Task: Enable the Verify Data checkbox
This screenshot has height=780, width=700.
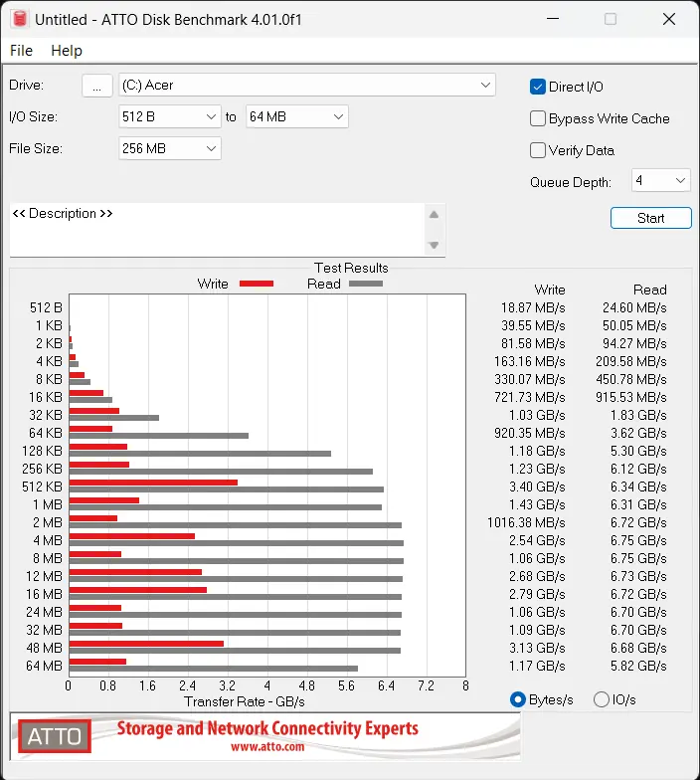Action: [537, 151]
